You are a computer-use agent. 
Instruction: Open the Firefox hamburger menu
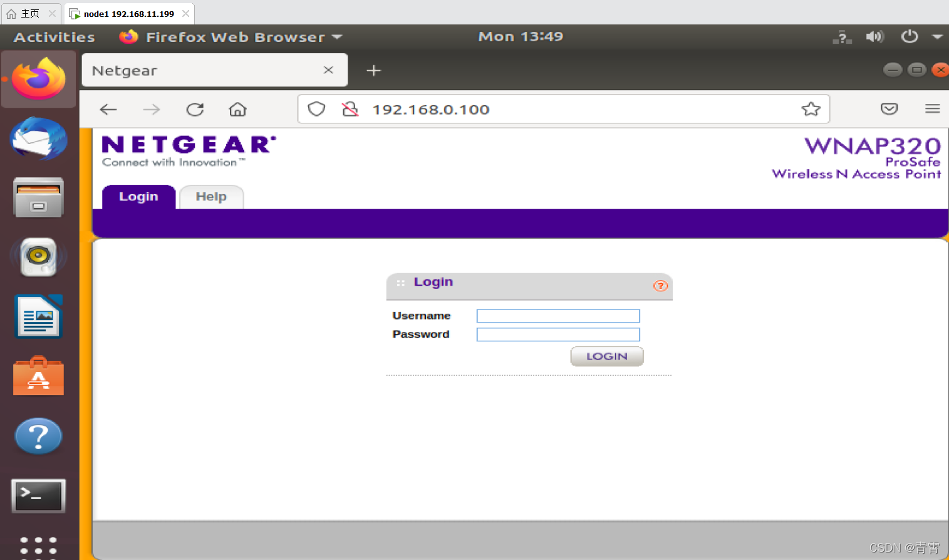pyautogui.click(x=932, y=109)
